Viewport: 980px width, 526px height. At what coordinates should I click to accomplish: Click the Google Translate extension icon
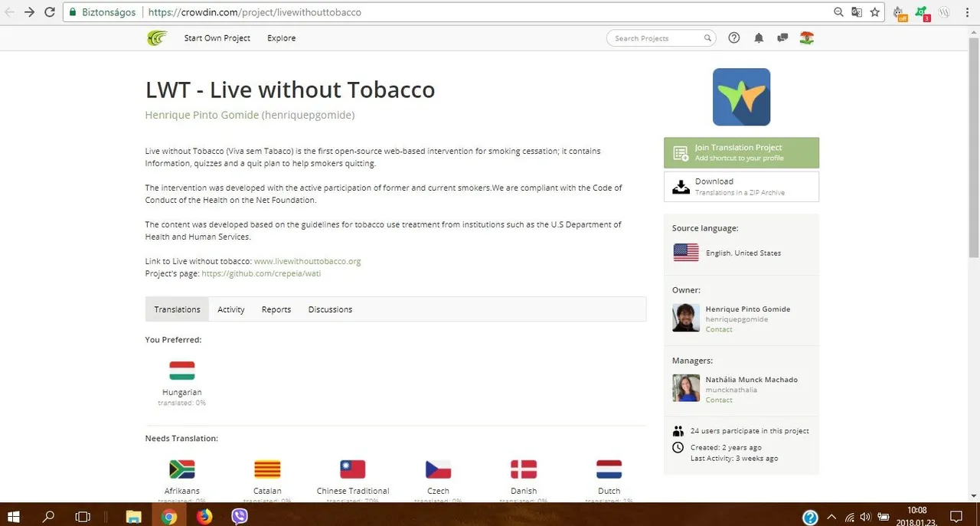[x=857, y=12]
